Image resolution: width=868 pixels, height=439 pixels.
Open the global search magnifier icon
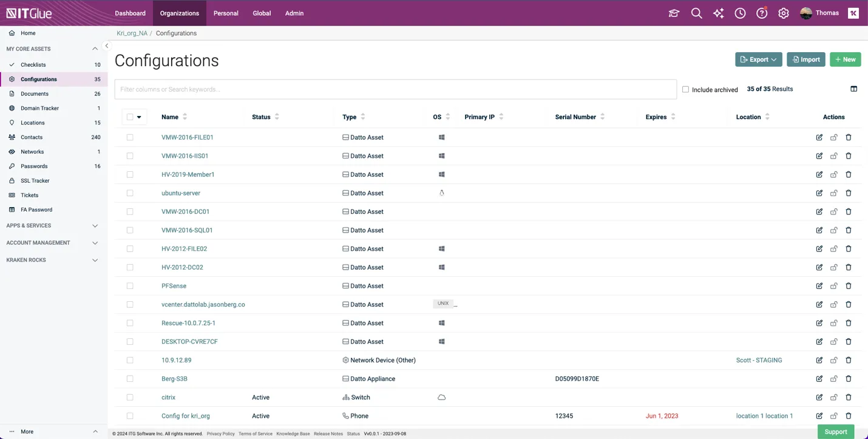coord(696,13)
